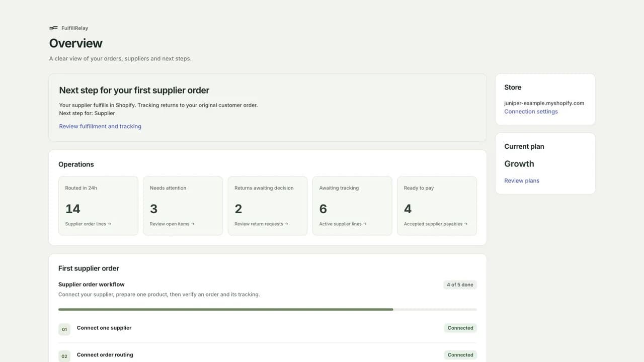Open the Routed in 24h card
Viewport: 644px width, 362px height.
pos(98,206)
